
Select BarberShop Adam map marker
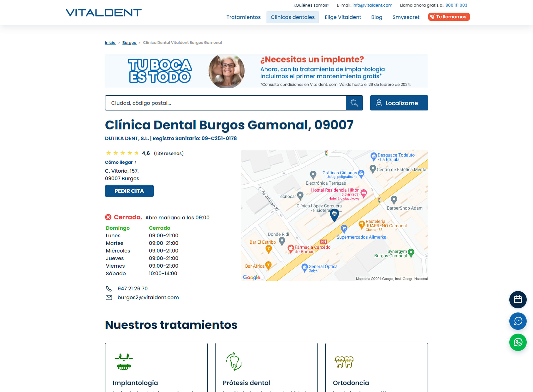click(394, 200)
